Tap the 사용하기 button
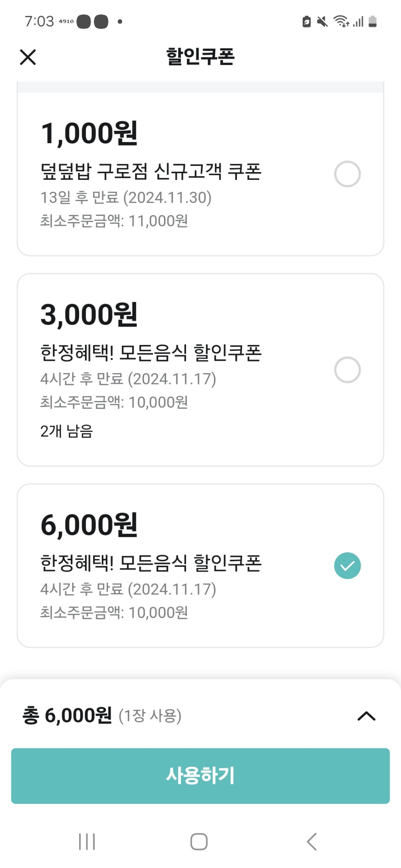 point(200,776)
